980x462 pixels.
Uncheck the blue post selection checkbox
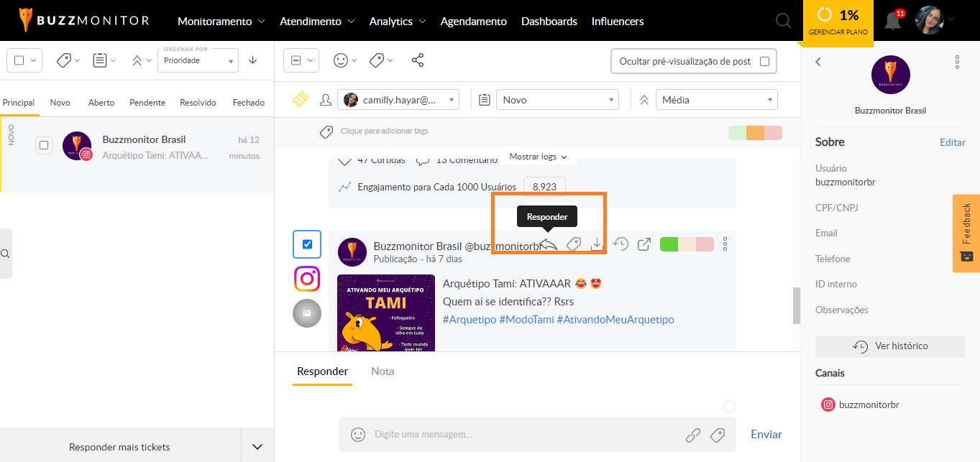coord(307,244)
